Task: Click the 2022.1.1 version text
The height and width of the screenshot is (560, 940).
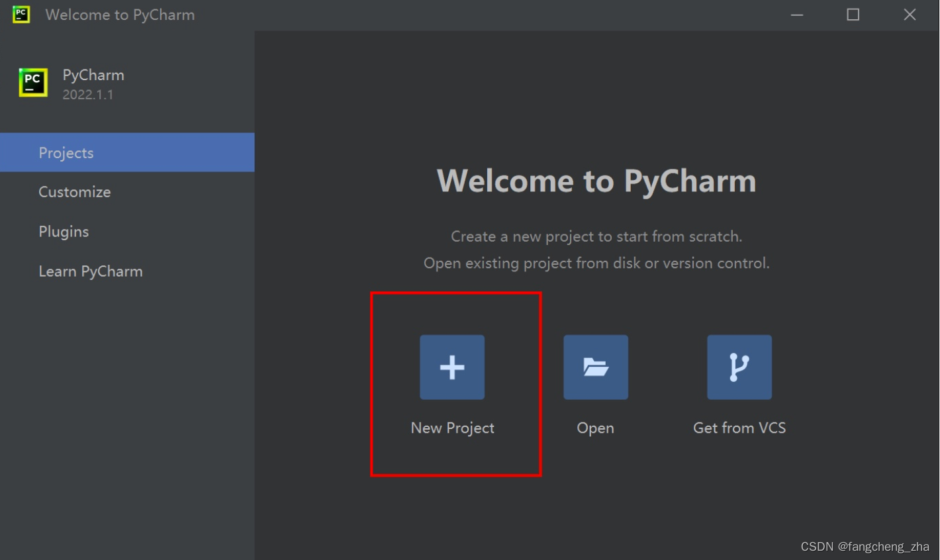Action: click(x=88, y=95)
